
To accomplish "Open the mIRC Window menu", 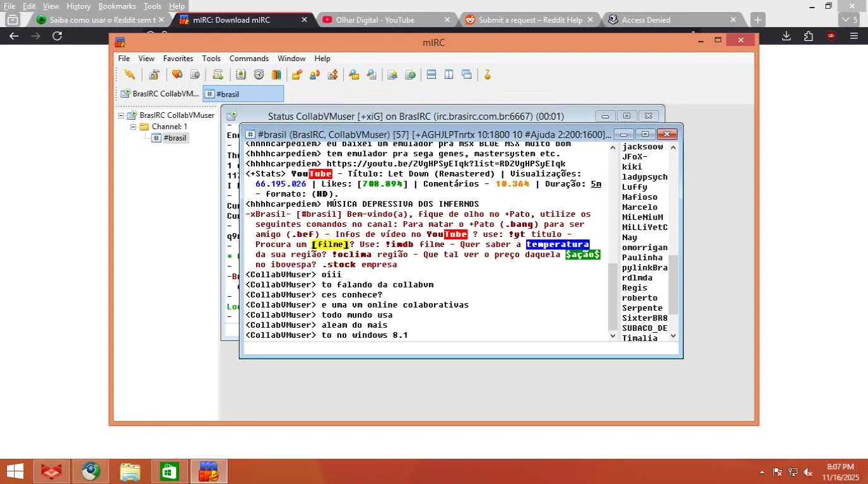I will click(x=291, y=59).
